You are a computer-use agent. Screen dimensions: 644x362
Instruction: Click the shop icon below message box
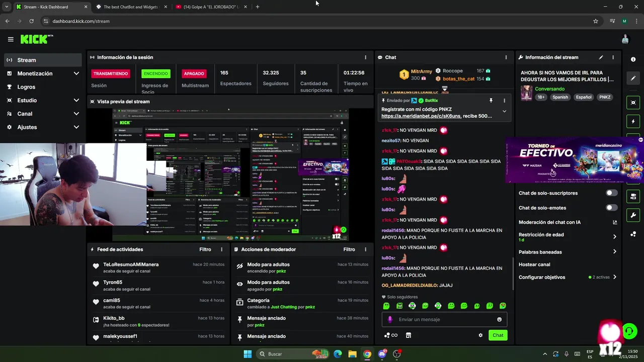click(x=409, y=335)
